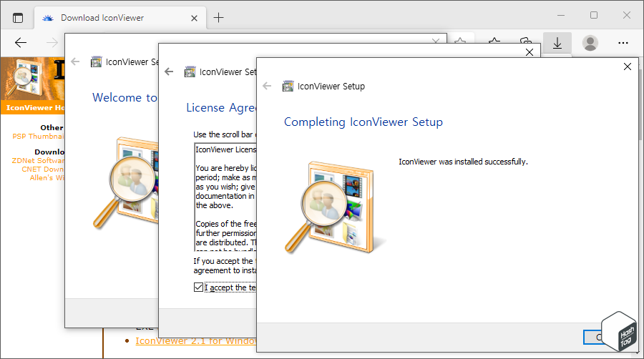This screenshot has width=644, height=359.
Task: Close the Download IconViewer tab
Action: [194, 18]
